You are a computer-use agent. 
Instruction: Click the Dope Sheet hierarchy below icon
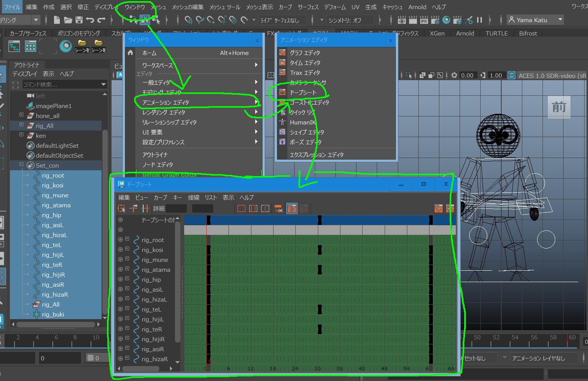click(279, 208)
